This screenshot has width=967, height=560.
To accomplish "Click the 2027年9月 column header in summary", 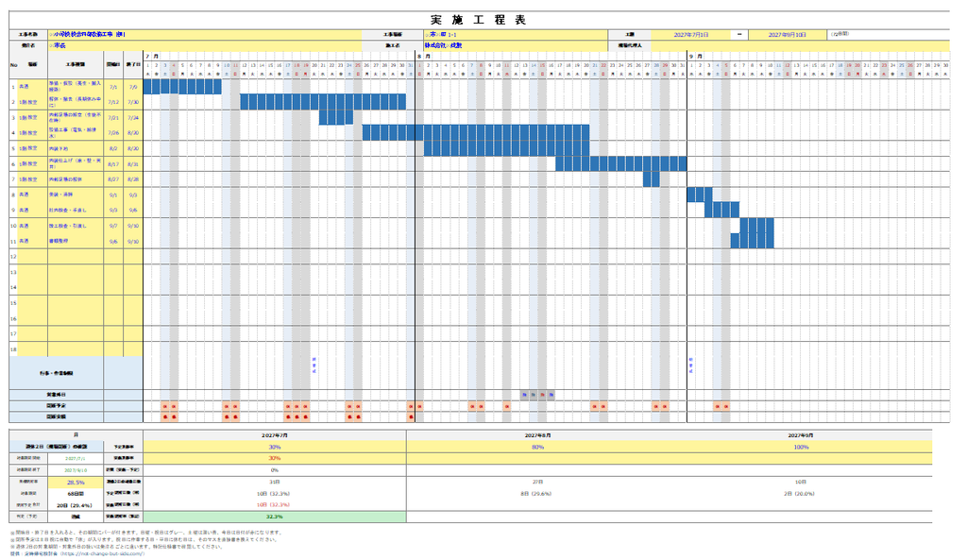I will (x=801, y=434).
